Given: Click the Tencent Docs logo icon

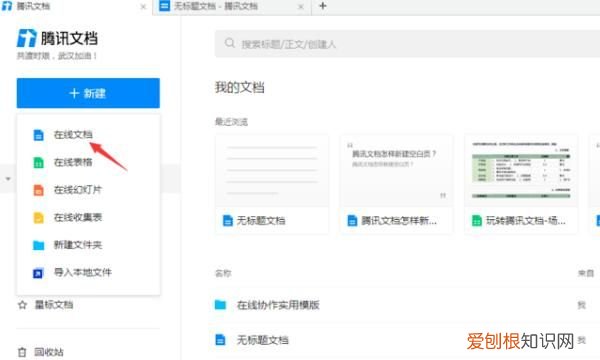Looking at the screenshot, I should point(26,38).
